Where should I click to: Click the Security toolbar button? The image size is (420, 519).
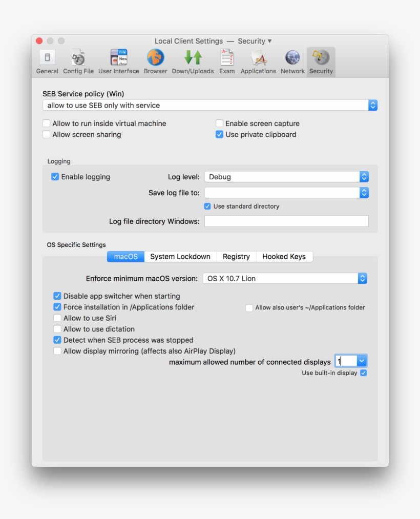321,60
